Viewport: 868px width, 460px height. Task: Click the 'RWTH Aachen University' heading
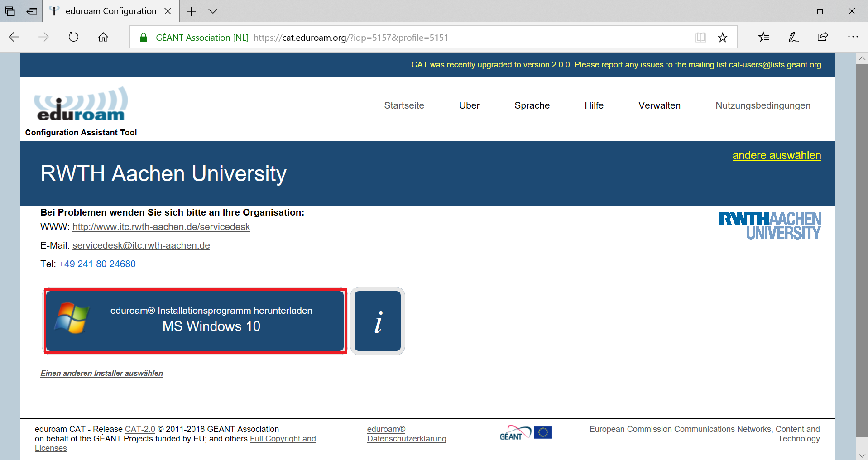163,173
